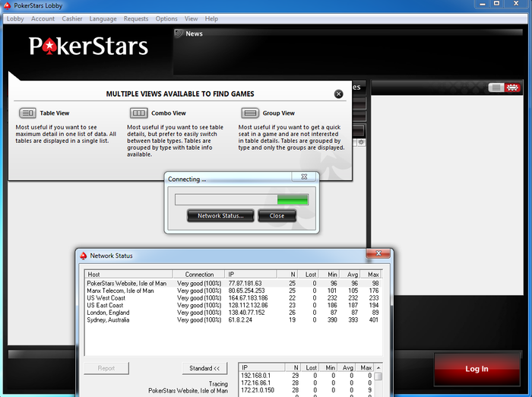Image resolution: width=532 pixels, height=397 pixels.
Task: Select the London, England row
Action: click(x=233, y=313)
